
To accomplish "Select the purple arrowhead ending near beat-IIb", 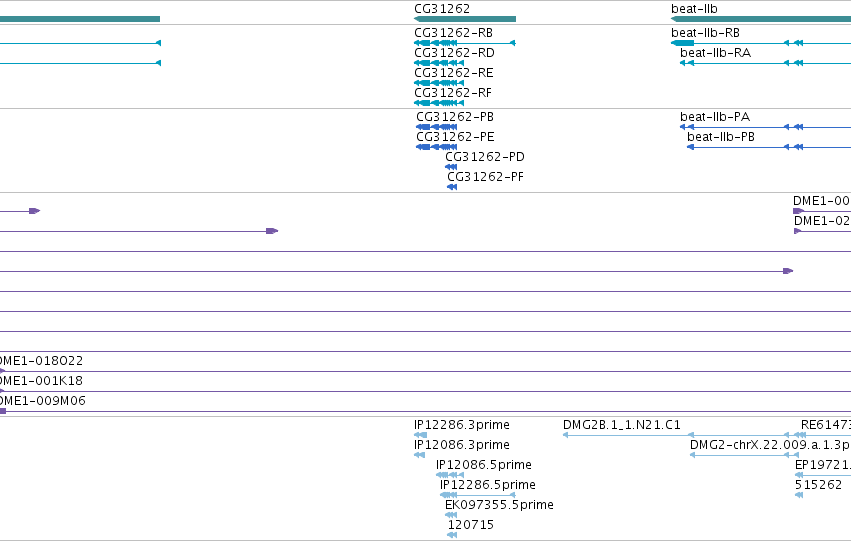I will [788, 271].
